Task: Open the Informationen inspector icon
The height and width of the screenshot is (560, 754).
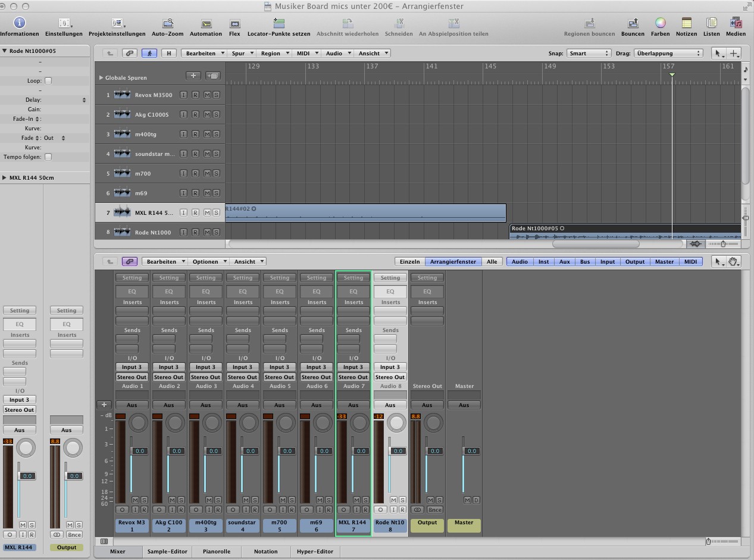Action: pyautogui.click(x=19, y=23)
